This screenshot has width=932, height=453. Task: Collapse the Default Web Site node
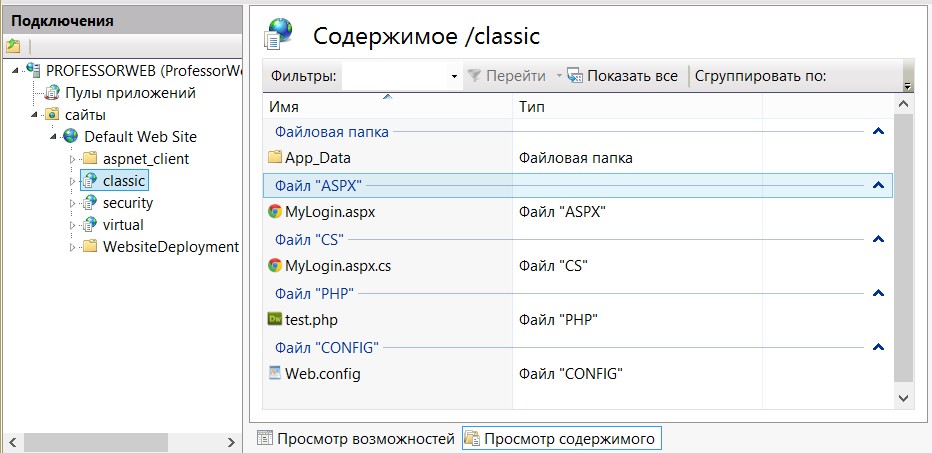tap(53, 137)
